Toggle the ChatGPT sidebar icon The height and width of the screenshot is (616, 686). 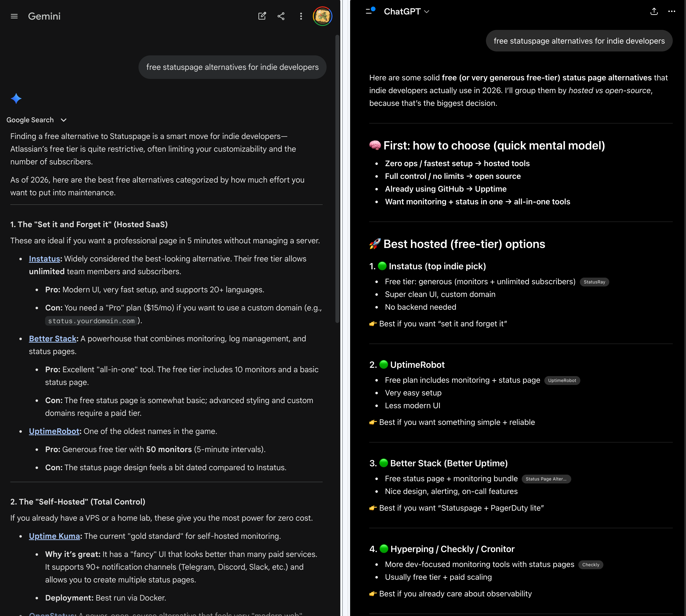point(371,11)
